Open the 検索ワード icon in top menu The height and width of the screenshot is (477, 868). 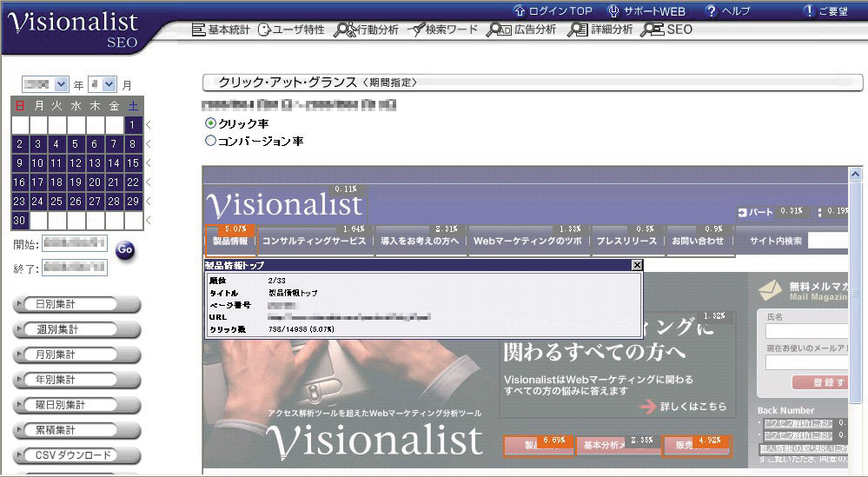[x=416, y=30]
